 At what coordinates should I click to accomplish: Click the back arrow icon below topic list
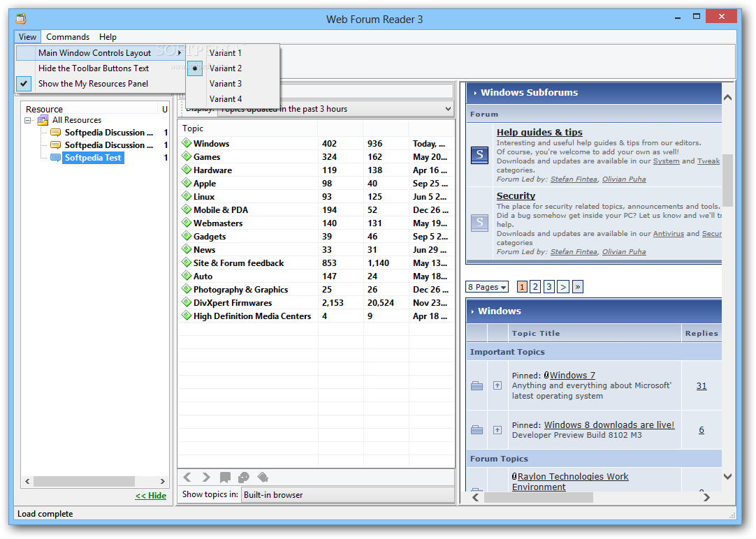(187, 478)
